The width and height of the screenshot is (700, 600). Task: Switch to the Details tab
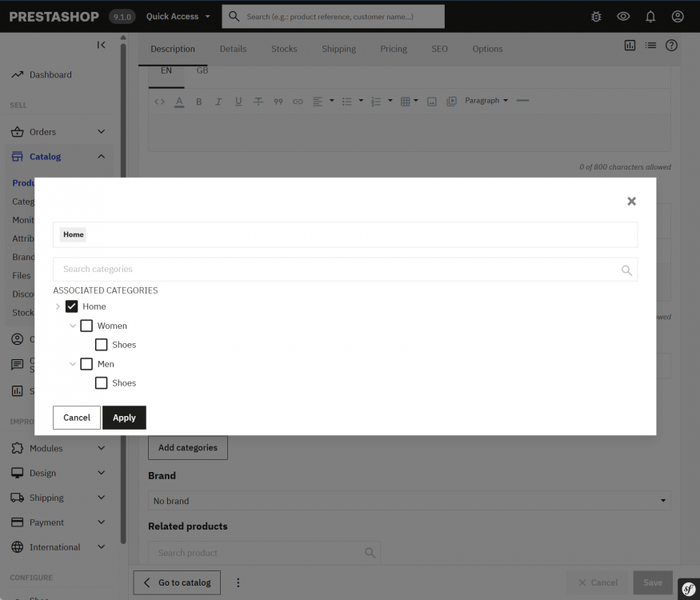[233, 49]
